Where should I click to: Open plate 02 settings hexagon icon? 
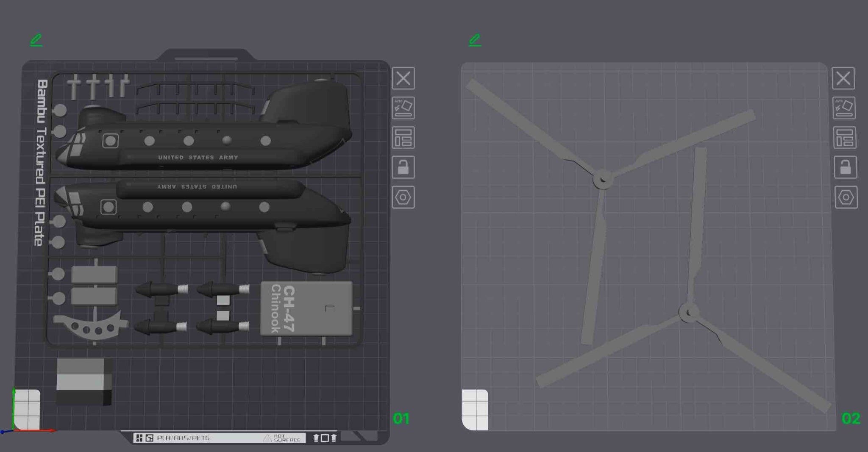[846, 197]
